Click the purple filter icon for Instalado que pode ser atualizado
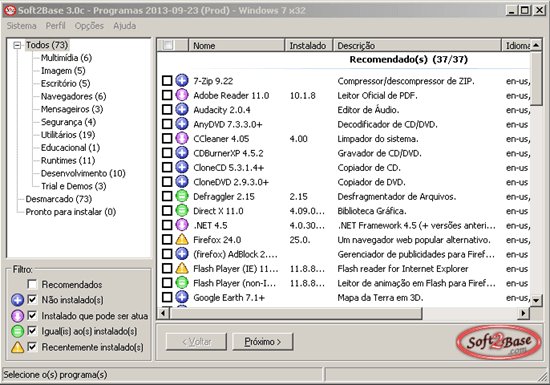 [17, 316]
